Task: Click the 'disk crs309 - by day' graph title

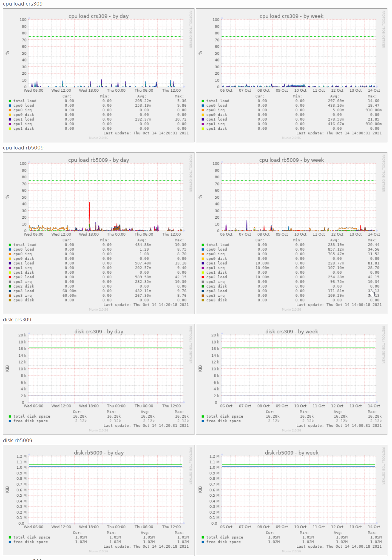Action: point(99,332)
